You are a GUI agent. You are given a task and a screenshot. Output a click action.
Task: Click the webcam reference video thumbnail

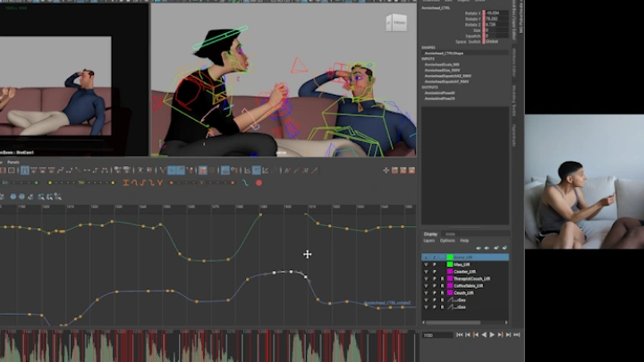tap(584, 181)
